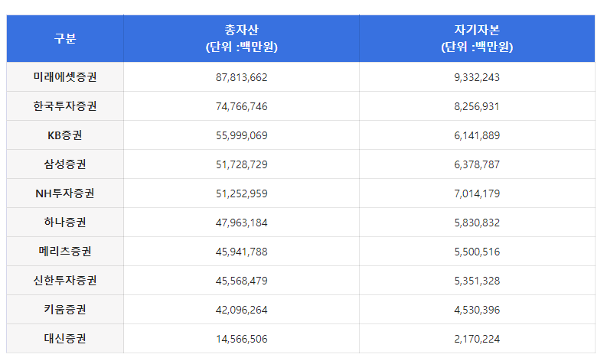607x364 pixels.
Task: Click equity value 5,500,516
Action: (477, 252)
